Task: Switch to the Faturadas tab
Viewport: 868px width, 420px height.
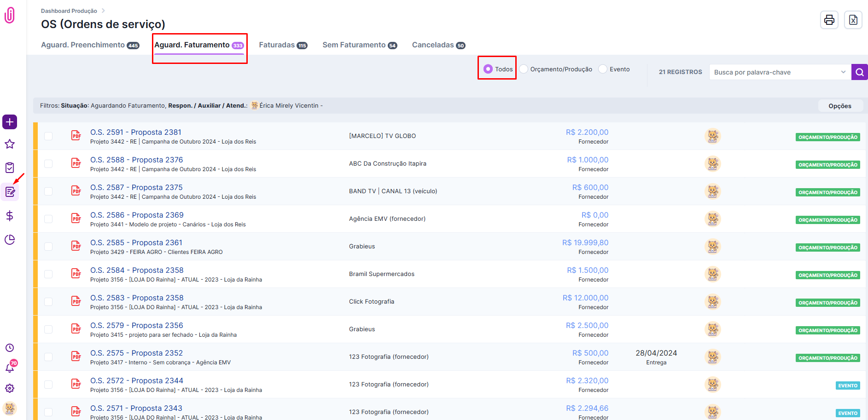Action: pos(282,45)
